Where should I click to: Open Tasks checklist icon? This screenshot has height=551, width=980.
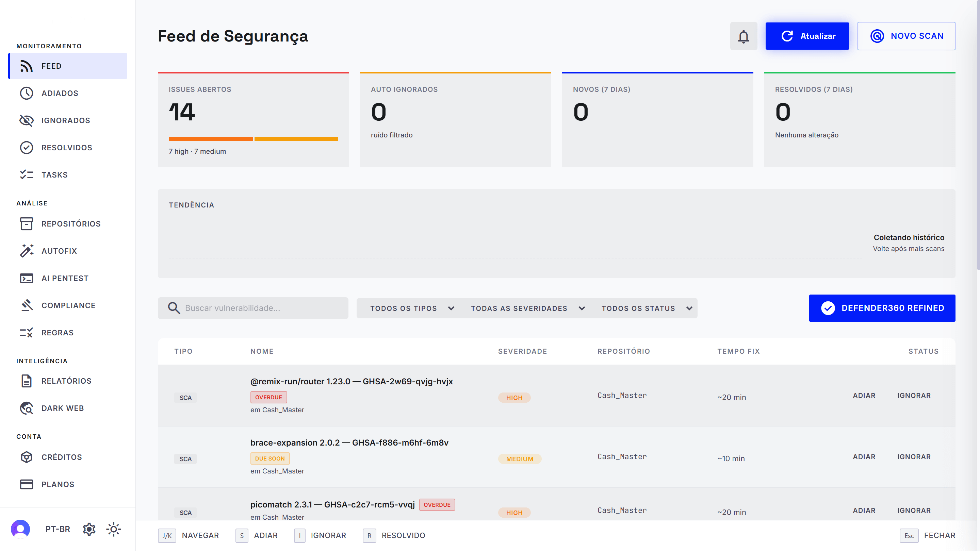(26, 175)
